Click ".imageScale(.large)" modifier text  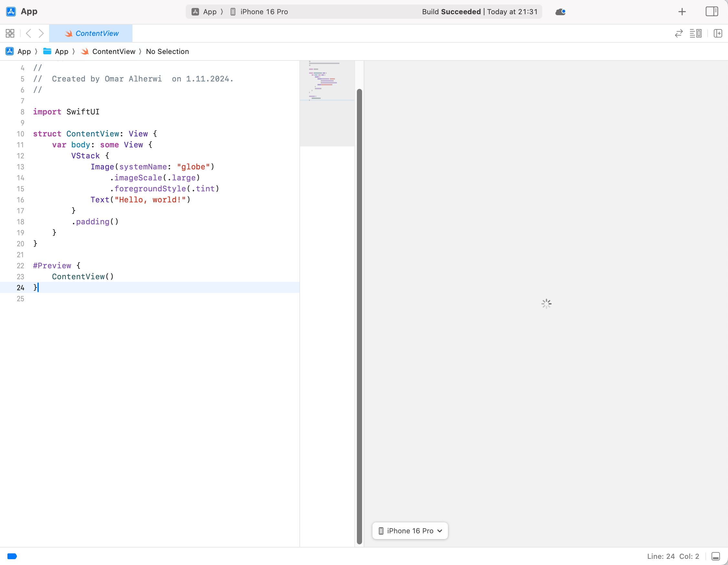tap(155, 178)
